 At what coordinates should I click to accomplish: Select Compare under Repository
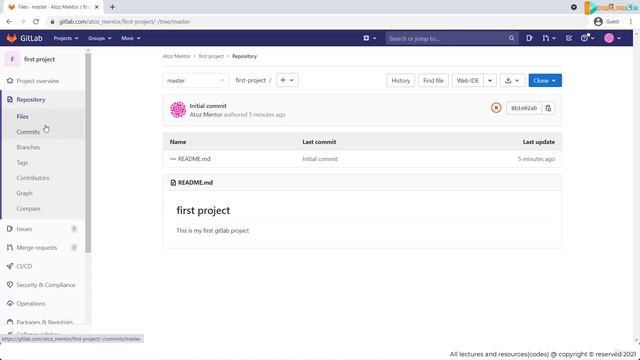click(28, 209)
